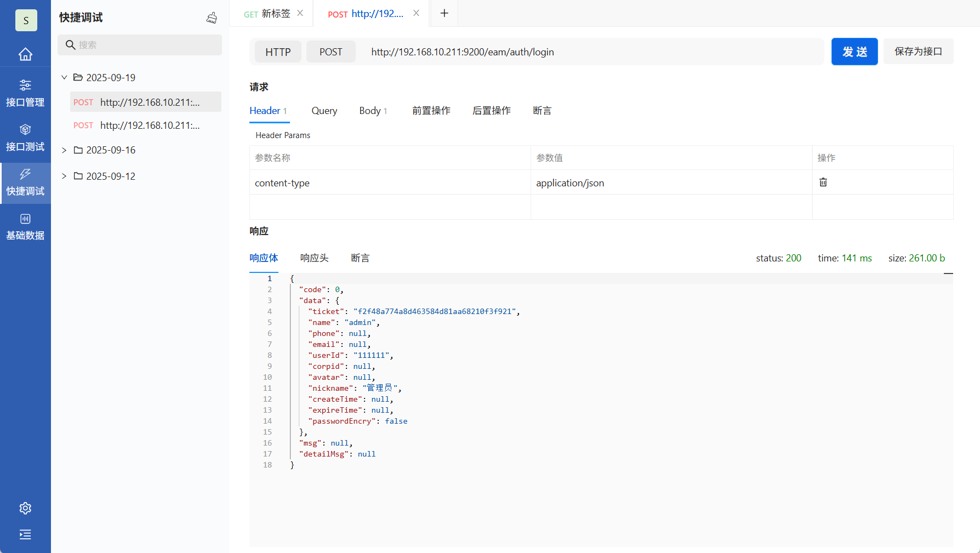Click the size: 261.00 b indicator
This screenshot has width=980, height=553.
tap(917, 258)
